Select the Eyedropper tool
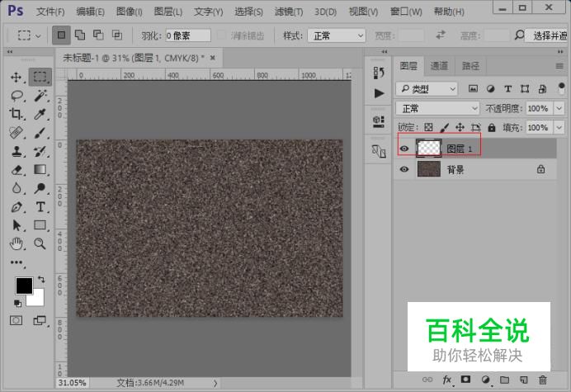The width and height of the screenshot is (571, 392). click(40, 114)
